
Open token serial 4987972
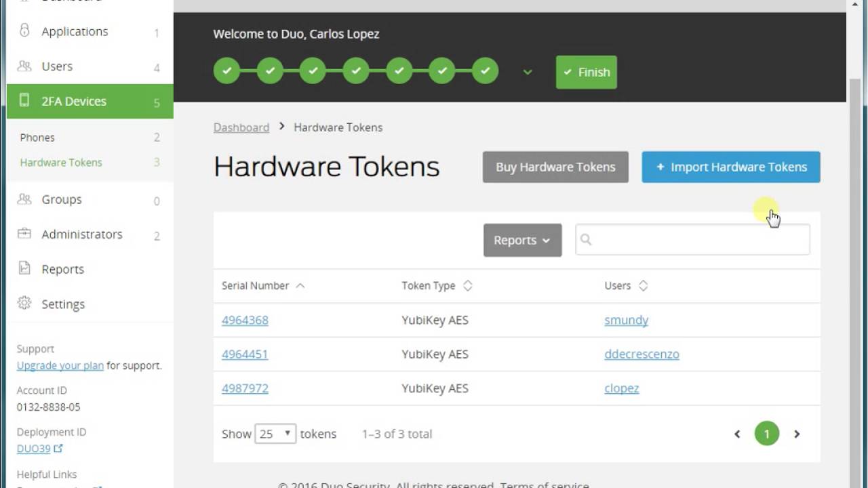click(x=245, y=388)
